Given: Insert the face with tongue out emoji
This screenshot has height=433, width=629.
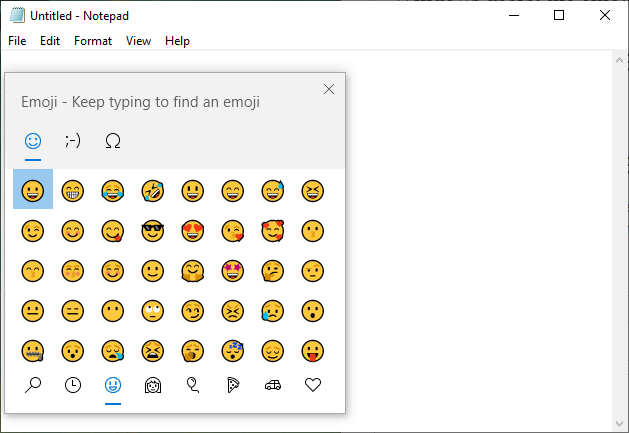Looking at the screenshot, I should coord(312,351).
